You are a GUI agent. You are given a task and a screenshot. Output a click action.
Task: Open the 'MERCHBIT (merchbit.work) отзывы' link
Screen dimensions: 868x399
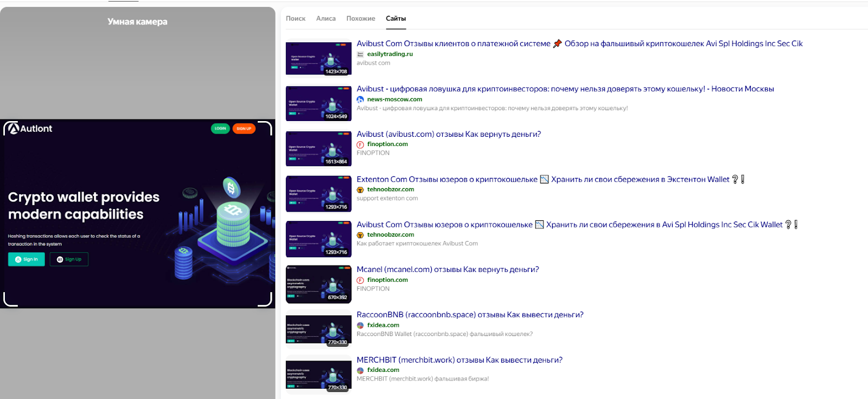459,360
